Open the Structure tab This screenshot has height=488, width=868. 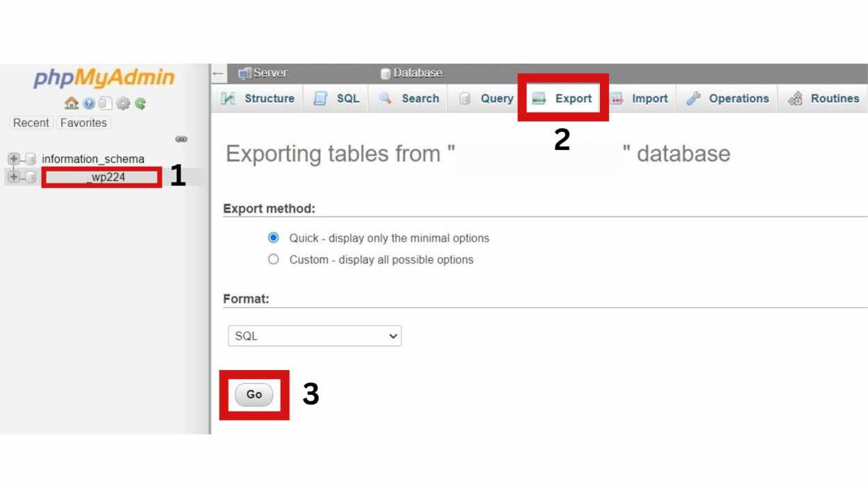point(258,98)
